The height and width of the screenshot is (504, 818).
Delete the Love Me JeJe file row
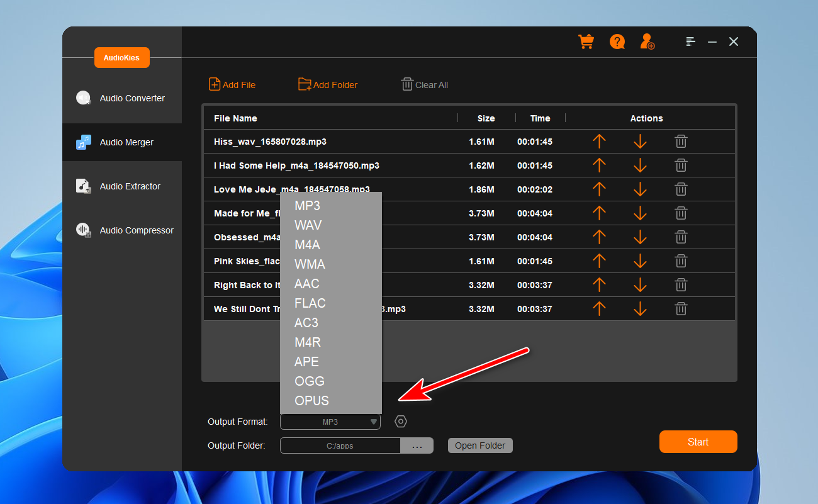point(681,189)
